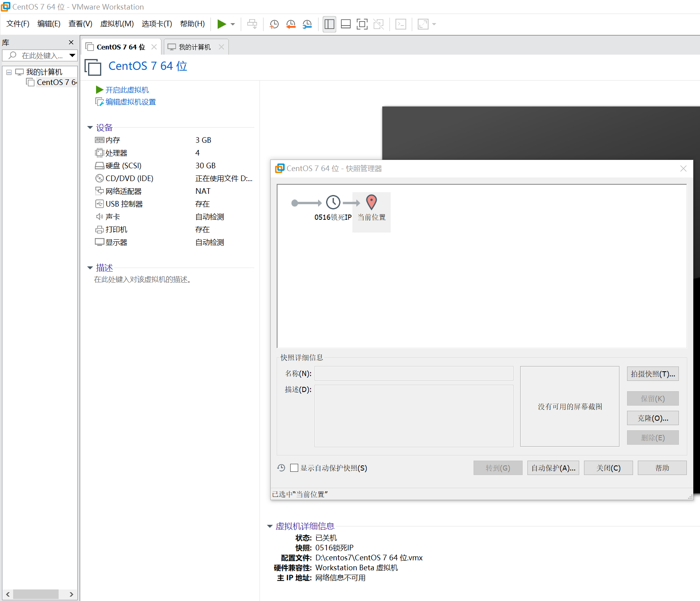Collapse the 我的计算机 tree node
This screenshot has width=700, height=601.
9,72
